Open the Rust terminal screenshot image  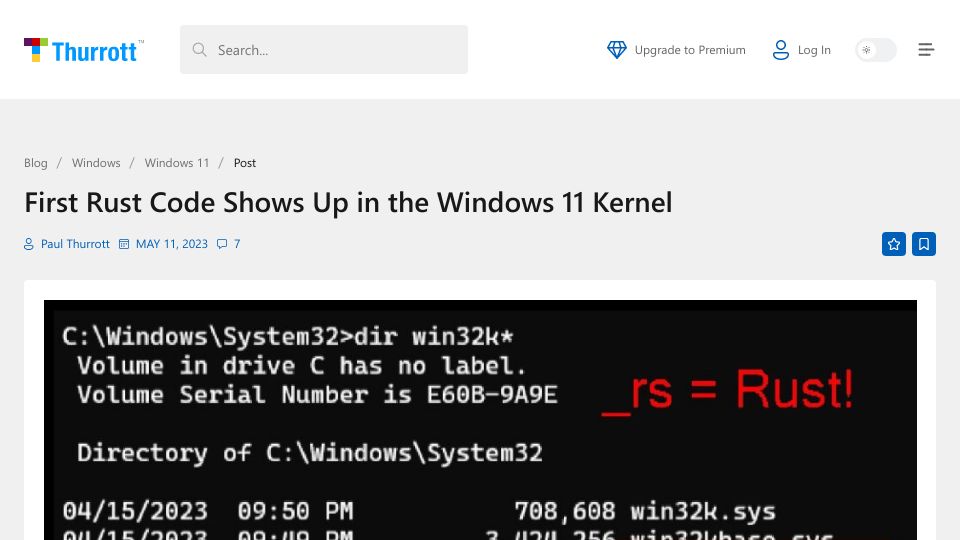[480, 420]
